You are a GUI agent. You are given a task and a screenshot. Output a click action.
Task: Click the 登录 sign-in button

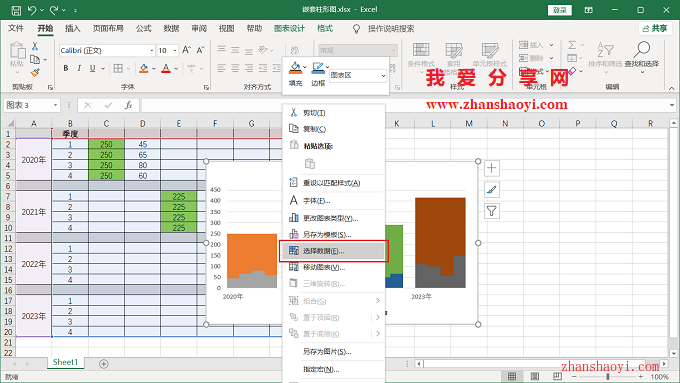click(x=559, y=10)
